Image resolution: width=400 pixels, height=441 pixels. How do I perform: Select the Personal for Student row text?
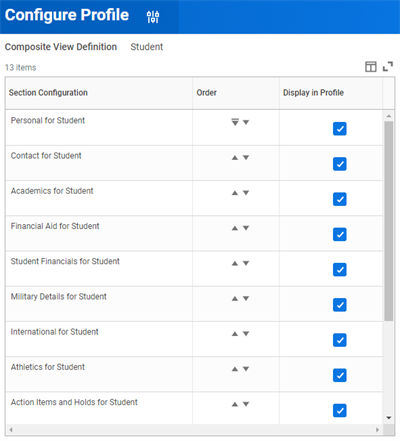tap(48, 120)
